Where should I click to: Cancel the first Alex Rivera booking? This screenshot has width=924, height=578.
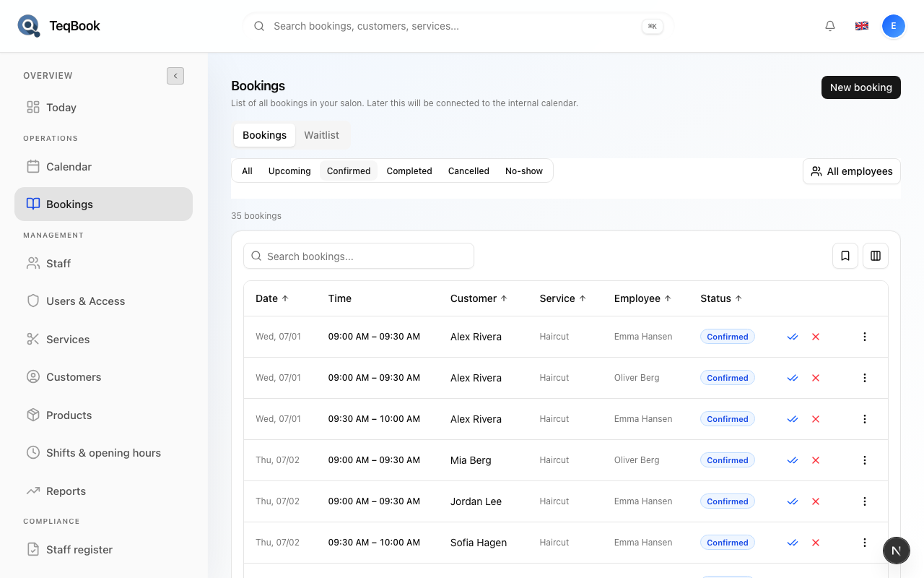[816, 337]
